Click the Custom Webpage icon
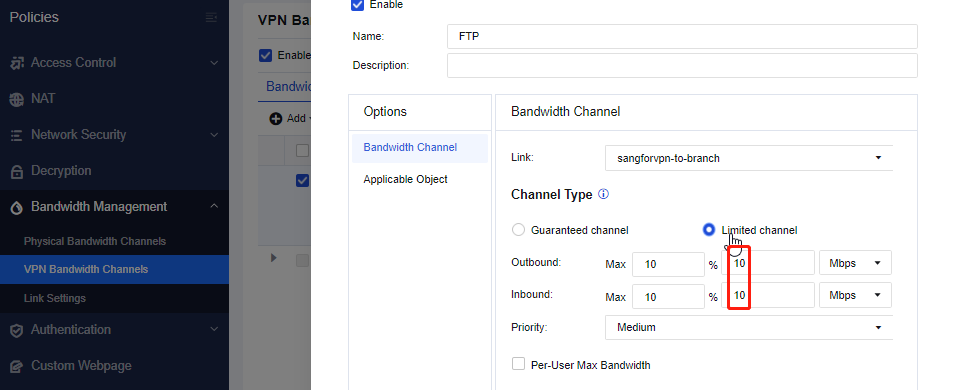The height and width of the screenshot is (390, 955). tap(17, 366)
